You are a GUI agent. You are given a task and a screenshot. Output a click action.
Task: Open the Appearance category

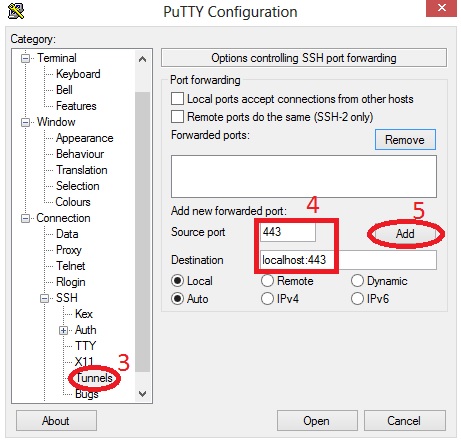click(84, 138)
